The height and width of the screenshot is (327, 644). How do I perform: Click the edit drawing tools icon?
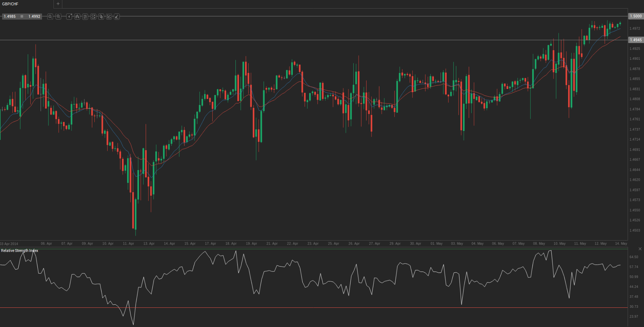pyautogui.click(x=109, y=17)
